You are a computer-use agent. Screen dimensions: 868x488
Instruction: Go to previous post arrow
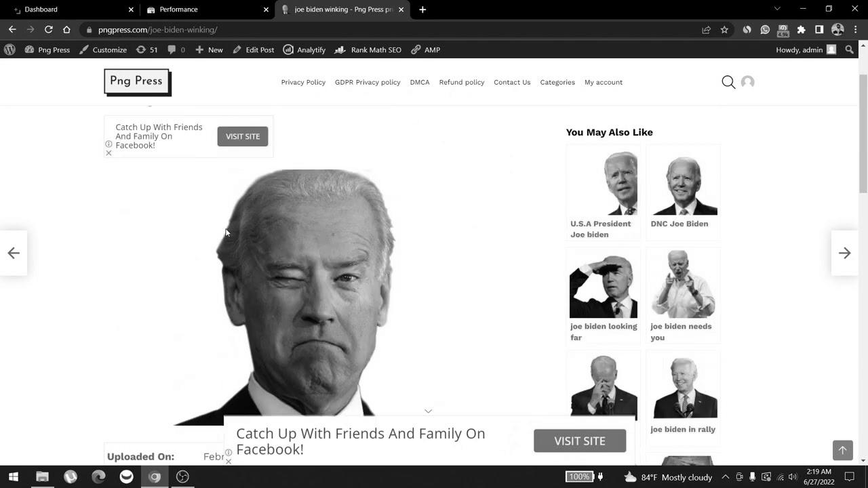click(14, 253)
